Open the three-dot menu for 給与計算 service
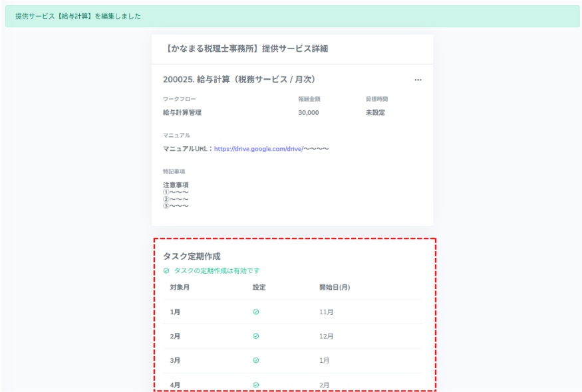Screen dimensions: 582x392 pyautogui.click(x=418, y=80)
